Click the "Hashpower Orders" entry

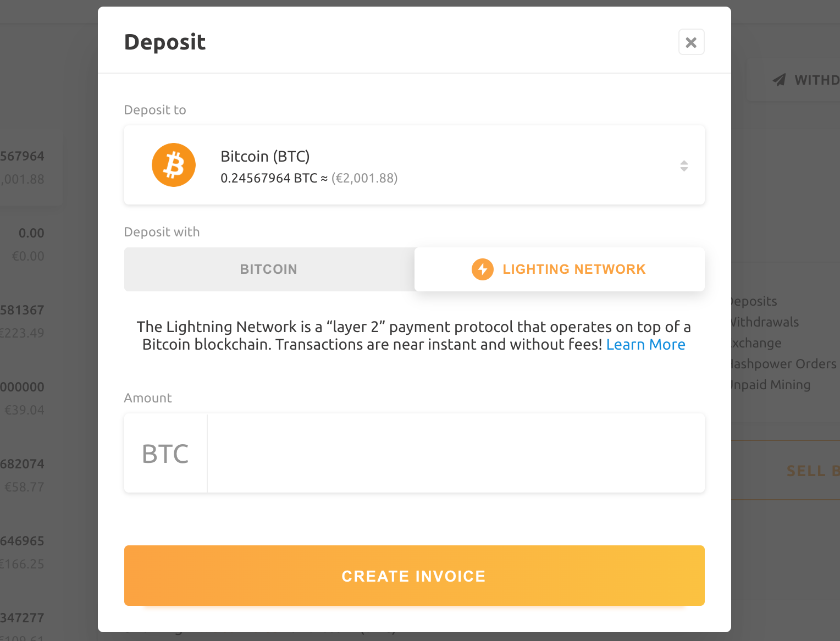tap(781, 364)
